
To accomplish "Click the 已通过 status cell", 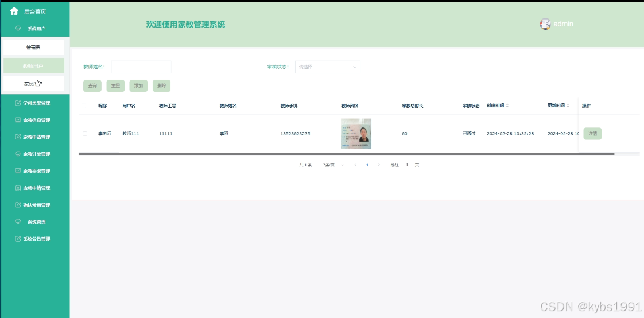I will tap(468, 134).
